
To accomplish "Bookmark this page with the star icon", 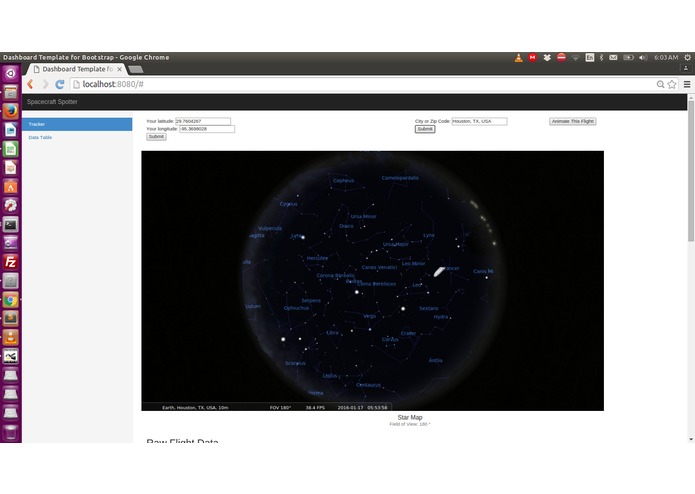I will pyautogui.click(x=672, y=84).
